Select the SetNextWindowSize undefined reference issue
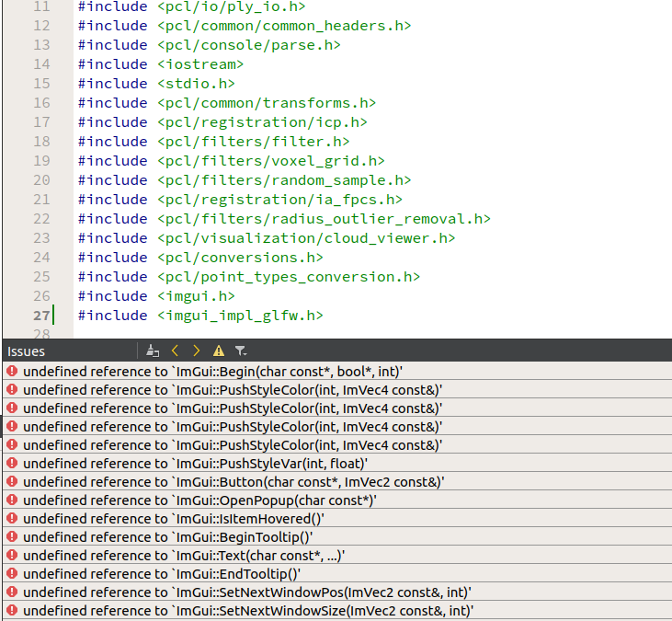This screenshot has width=672, height=621. (x=337, y=611)
